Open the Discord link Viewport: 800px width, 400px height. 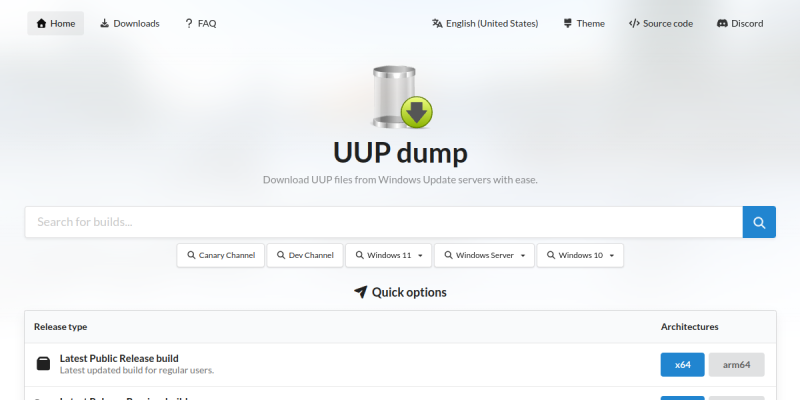(740, 23)
